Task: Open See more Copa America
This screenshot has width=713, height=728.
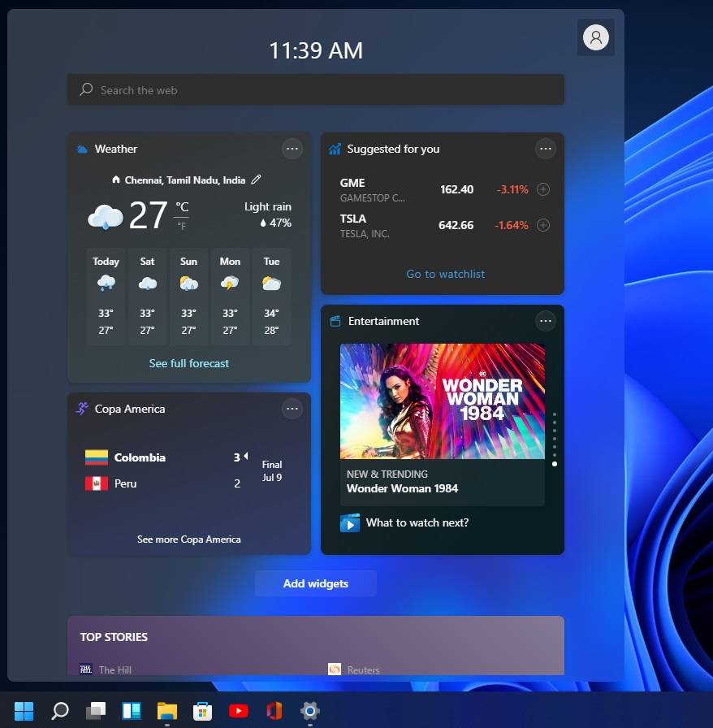Action: pyautogui.click(x=188, y=539)
